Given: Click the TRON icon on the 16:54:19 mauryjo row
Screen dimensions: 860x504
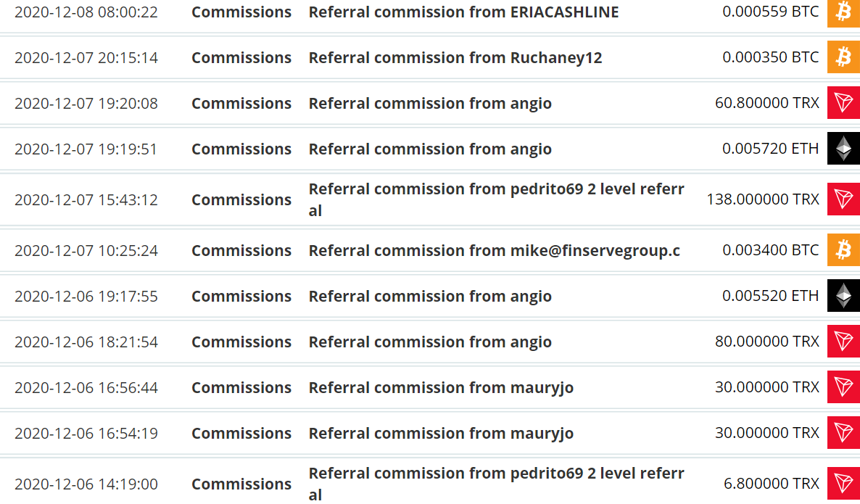Looking at the screenshot, I should [x=843, y=432].
